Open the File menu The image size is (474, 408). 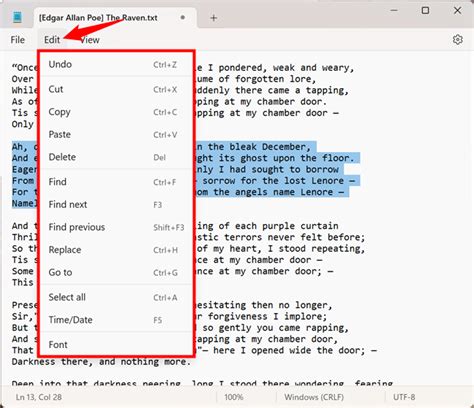click(x=18, y=40)
